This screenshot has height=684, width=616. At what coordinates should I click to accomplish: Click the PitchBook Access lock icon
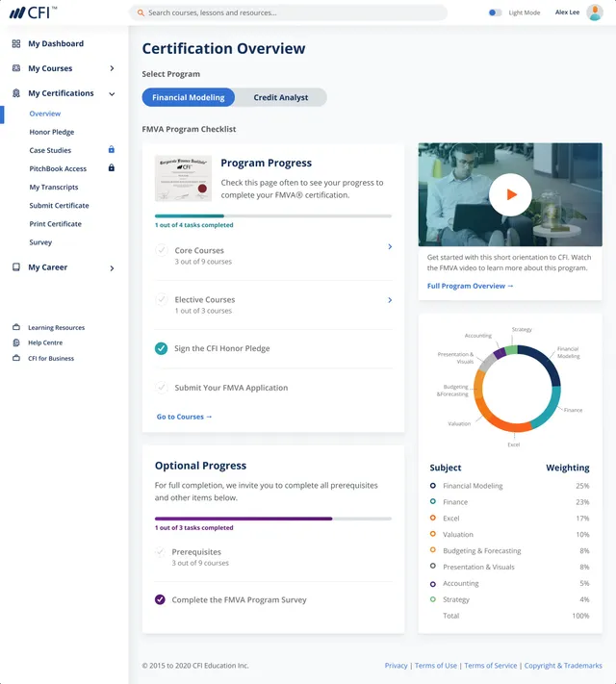click(x=112, y=168)
